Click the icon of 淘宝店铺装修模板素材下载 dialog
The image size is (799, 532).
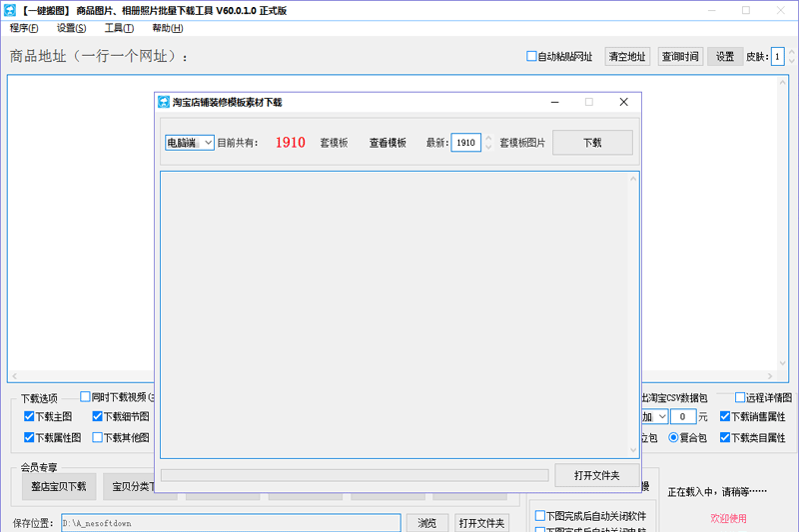coord(164,102)
